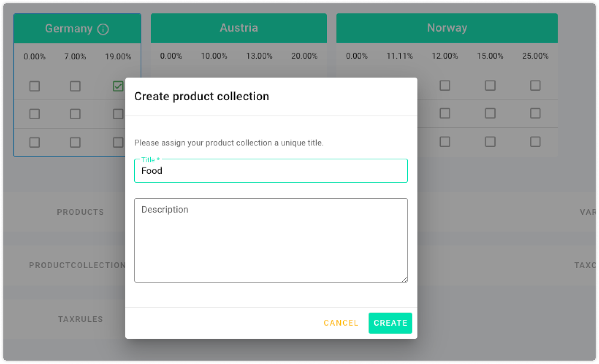Click the unique title instruction text

[229, 143]
